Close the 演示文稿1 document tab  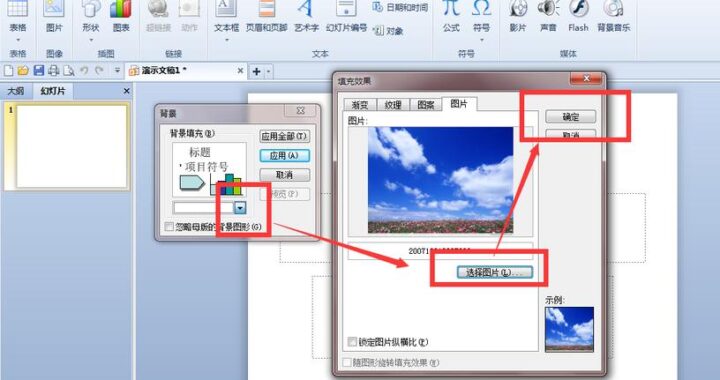(x=240, y=71)
